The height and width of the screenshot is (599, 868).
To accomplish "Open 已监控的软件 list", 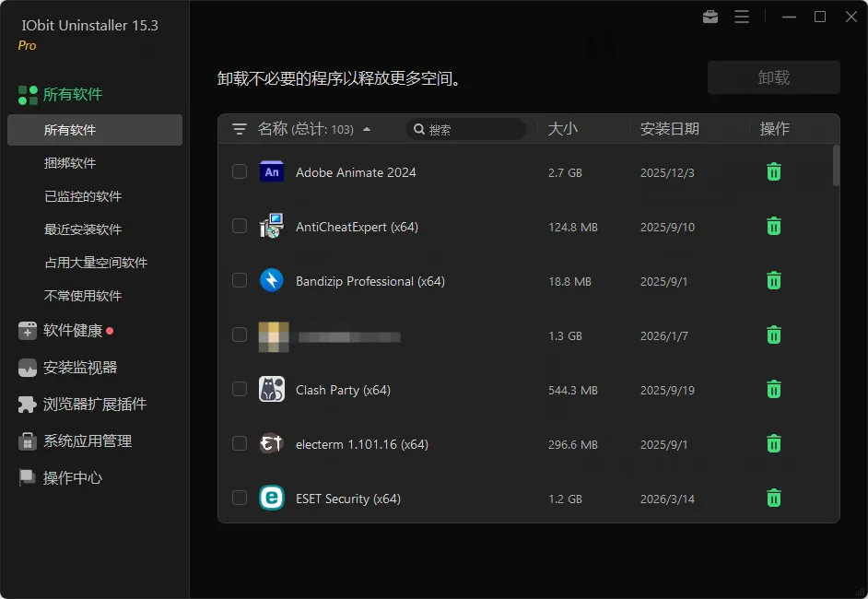I will 83,196.
